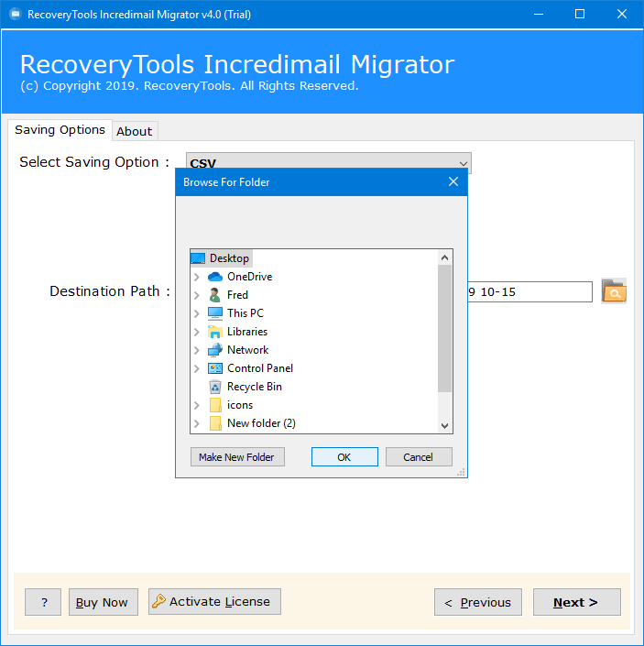The width and height of the screenshot is (644, 646).
Task: Click the folder list scroll up arrow
Action: click(444, 257)
